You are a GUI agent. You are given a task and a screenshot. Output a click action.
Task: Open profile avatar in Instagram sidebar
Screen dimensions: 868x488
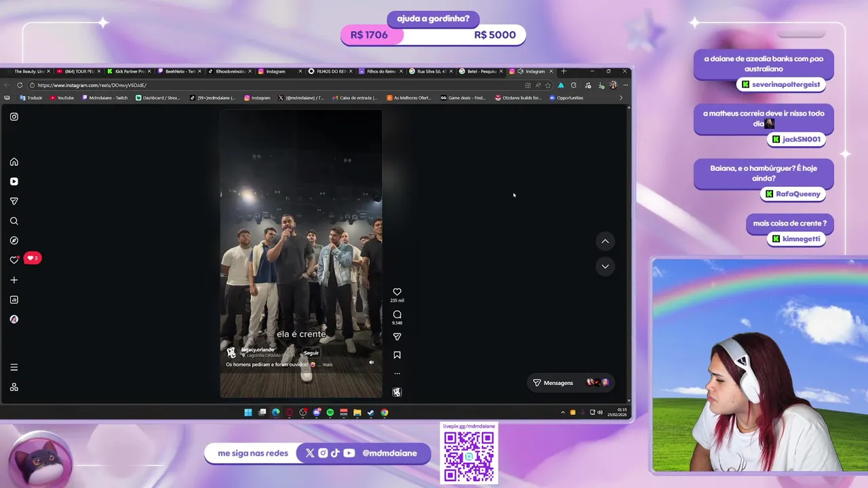pos(14,319)
